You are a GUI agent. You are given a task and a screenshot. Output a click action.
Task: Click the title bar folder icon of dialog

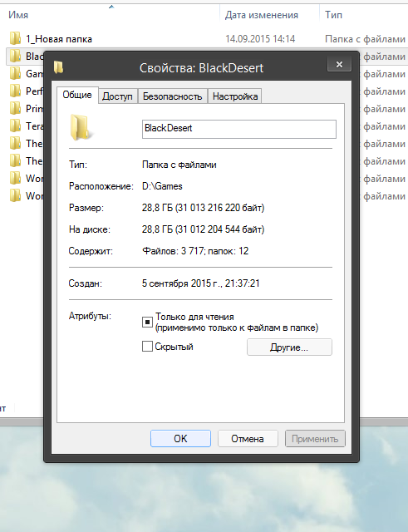(x=59, y=67)
